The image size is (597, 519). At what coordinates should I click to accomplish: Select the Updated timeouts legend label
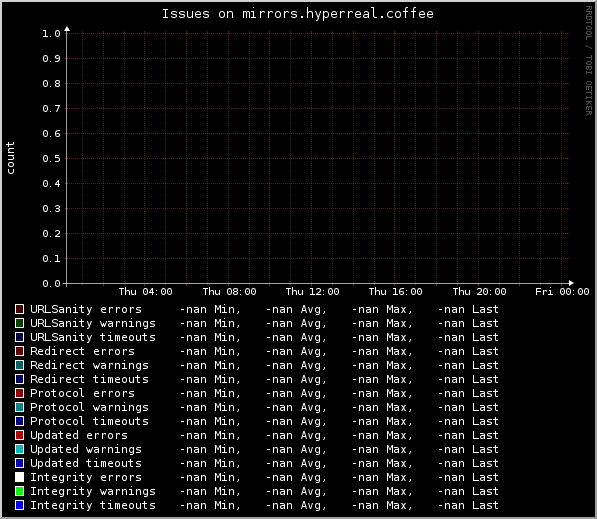tap(86, 463)
